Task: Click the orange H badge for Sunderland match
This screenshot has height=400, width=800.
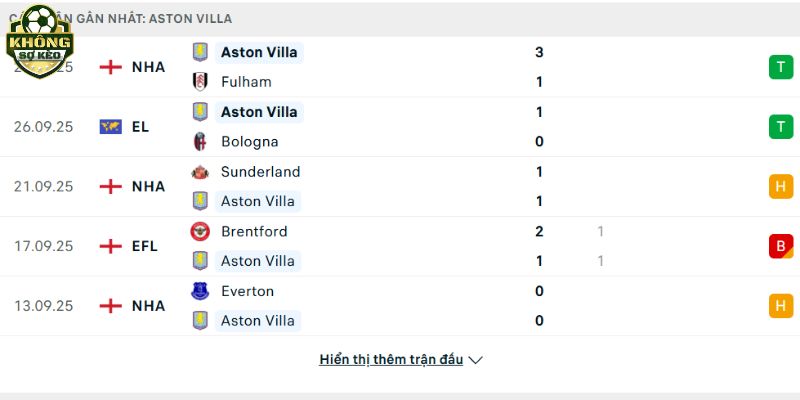Action: tap(780, 186)
